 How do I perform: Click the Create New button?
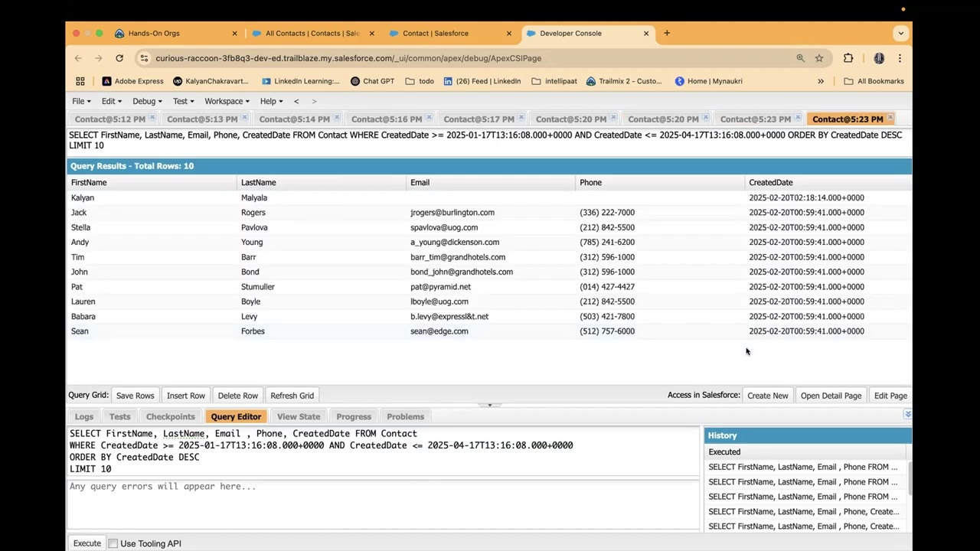tap(768, 396)
